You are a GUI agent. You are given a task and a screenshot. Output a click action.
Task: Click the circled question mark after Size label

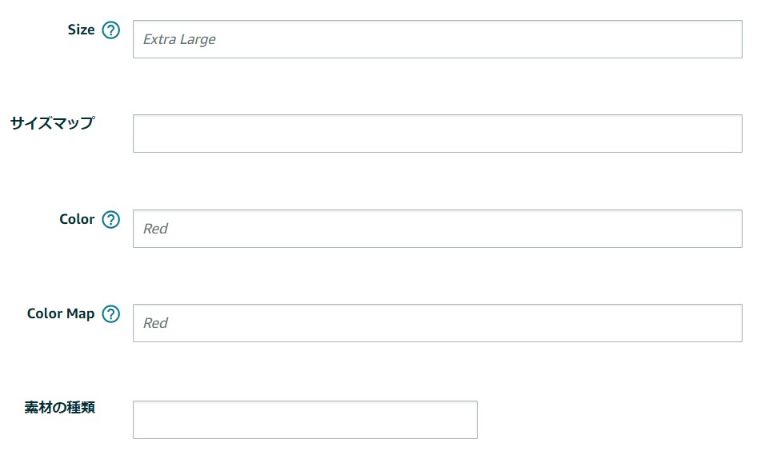click(111, 30)
